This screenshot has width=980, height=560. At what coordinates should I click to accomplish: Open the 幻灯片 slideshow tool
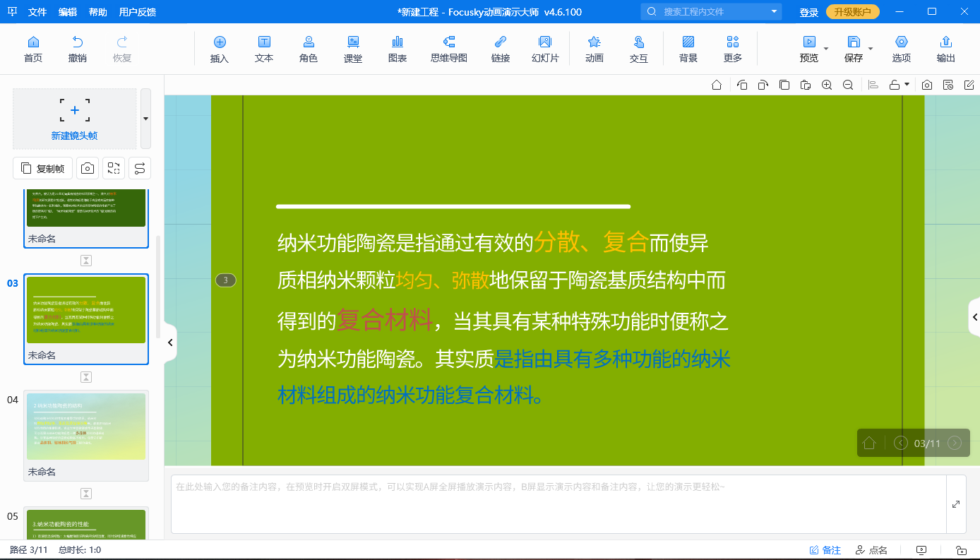545,49
